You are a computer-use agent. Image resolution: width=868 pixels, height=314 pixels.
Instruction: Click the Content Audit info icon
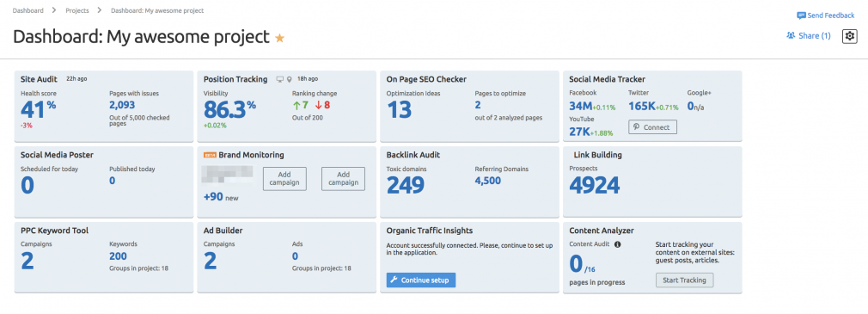(617, 244)
